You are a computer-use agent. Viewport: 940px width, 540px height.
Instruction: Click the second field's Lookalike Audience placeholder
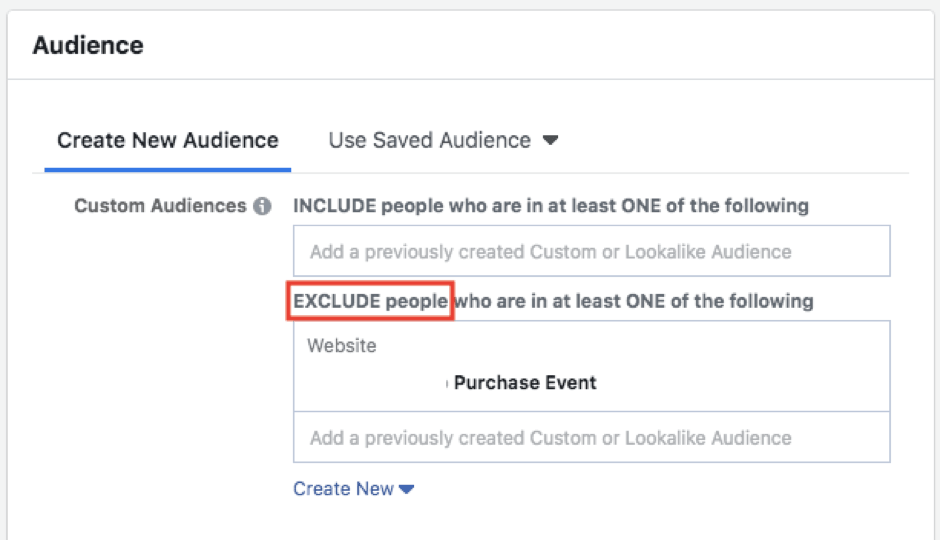[708, 438]
